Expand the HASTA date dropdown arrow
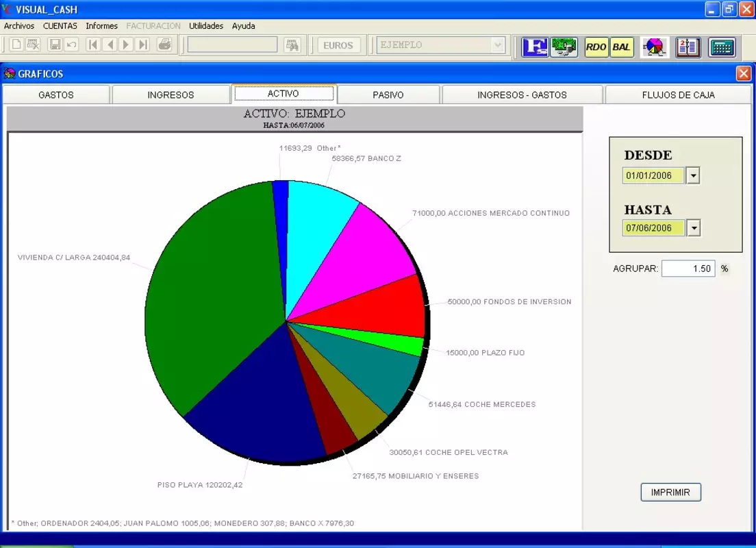756x548 pixels. [x=693, y=227]
